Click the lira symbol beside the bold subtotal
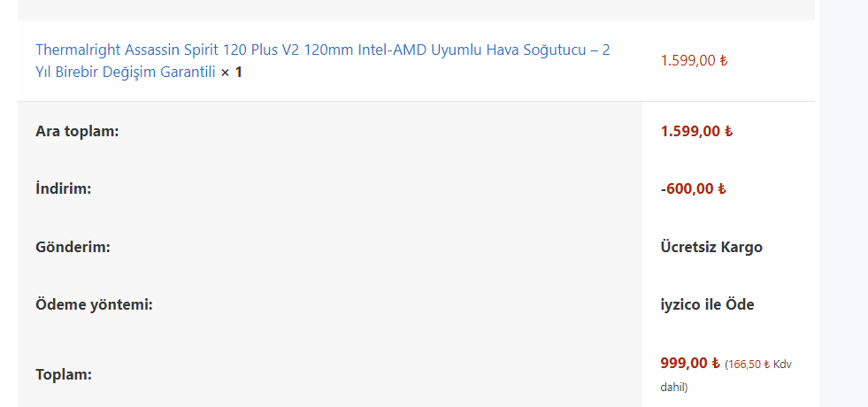The height and width of the screenshot is (407, 868). [728, 132]
